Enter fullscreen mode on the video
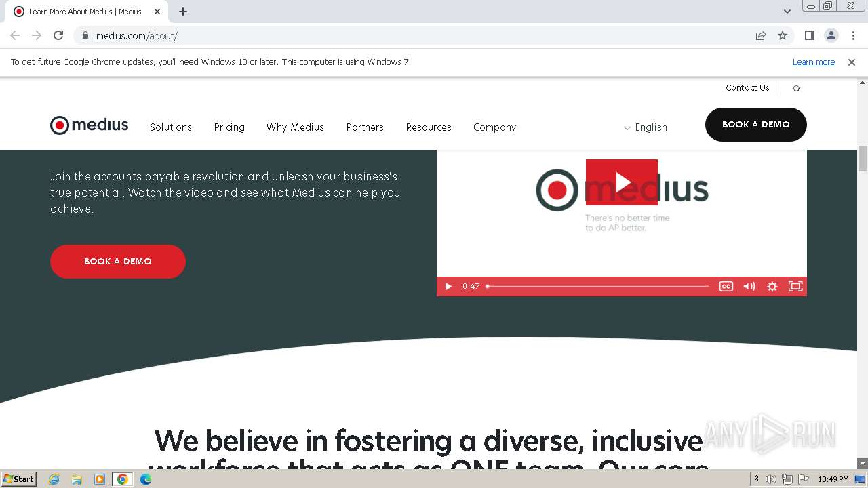This screenshot has height=488, width=868. pos(795,287)
